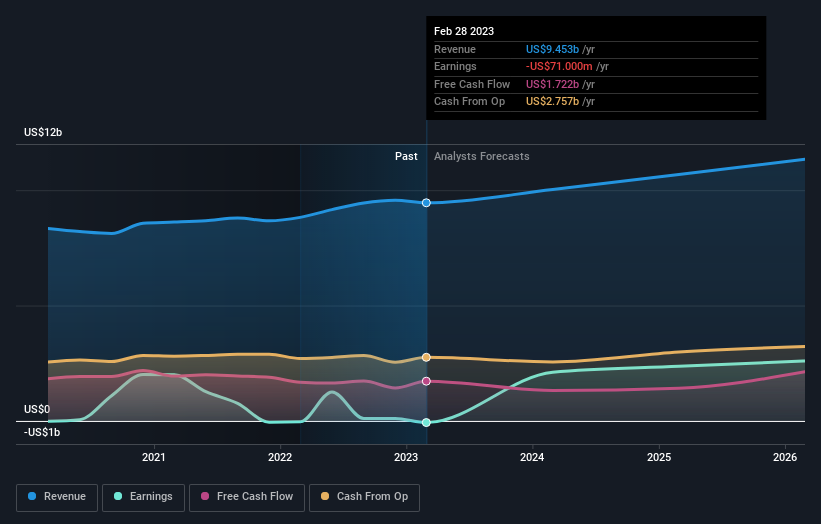821x524 pixels.
Task: Toggle the Cash From Op legend button
Action: coord(364,497)
